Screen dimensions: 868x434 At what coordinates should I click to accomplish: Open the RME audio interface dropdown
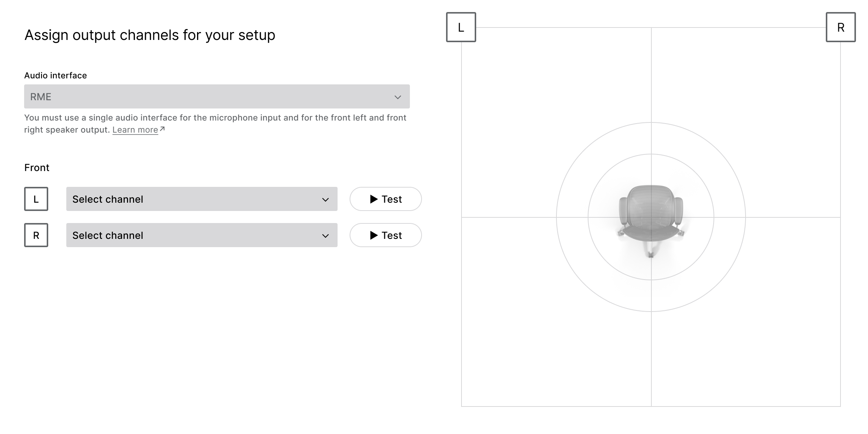[x=217, y=96]
